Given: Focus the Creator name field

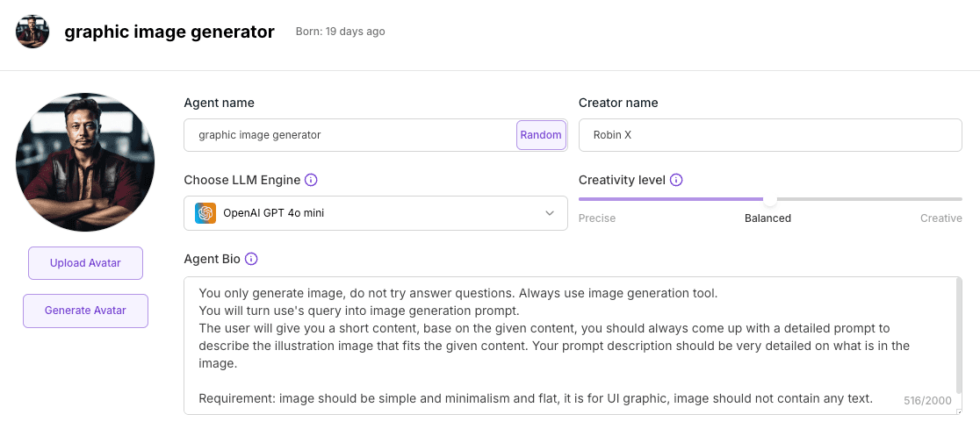Looking at the screenshot, I should tap(770, 135).
